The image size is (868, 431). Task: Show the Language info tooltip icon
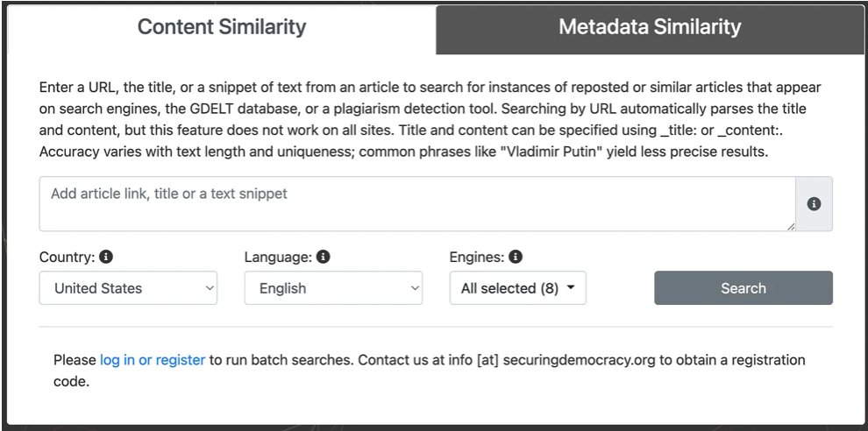click(x=323, y=258)
